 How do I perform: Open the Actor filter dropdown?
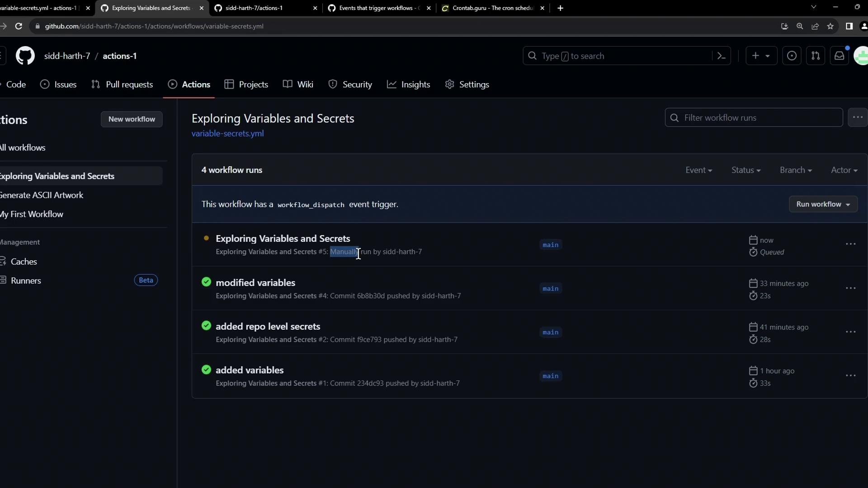(x=844, y=170)
